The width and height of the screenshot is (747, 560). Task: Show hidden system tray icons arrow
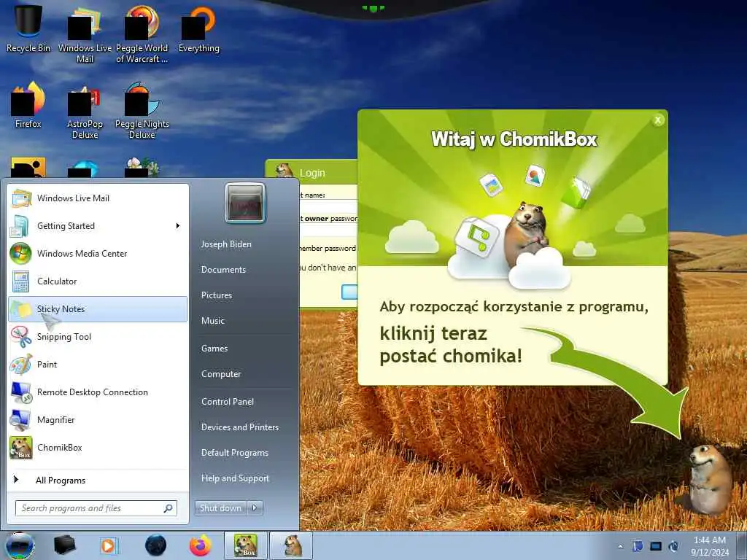coord(620,546)
